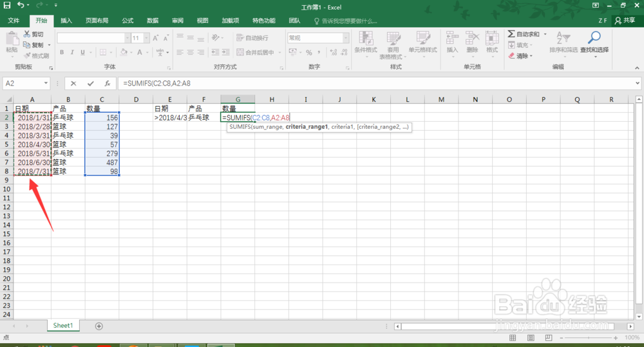Click Fill (填充) button
Screen dimensions: 644x347
pyautogui.click(x=520, y=45)
